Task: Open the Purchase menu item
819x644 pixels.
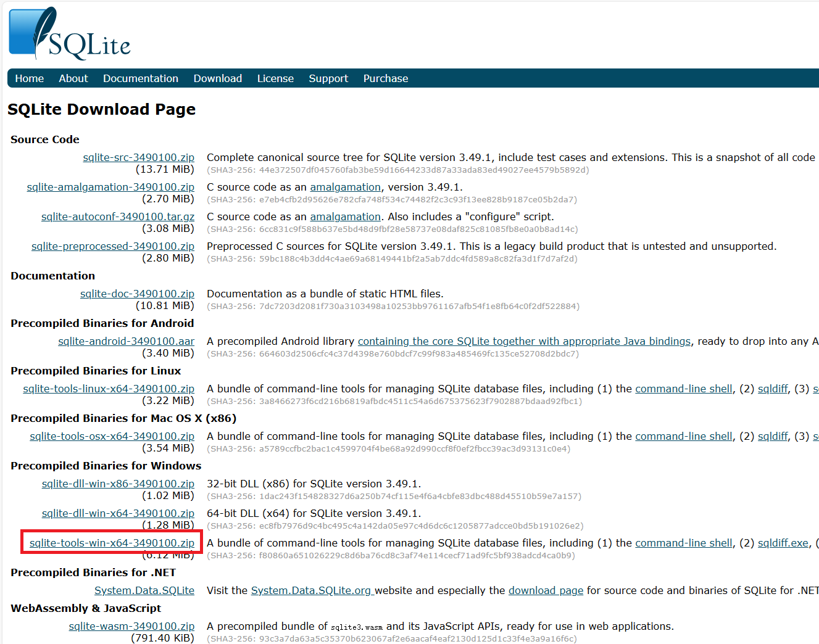Action: pos(386,78)
